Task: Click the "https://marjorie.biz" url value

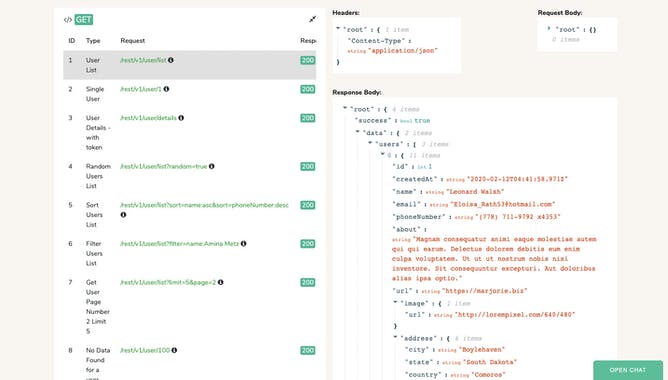Action: [485, 291]
